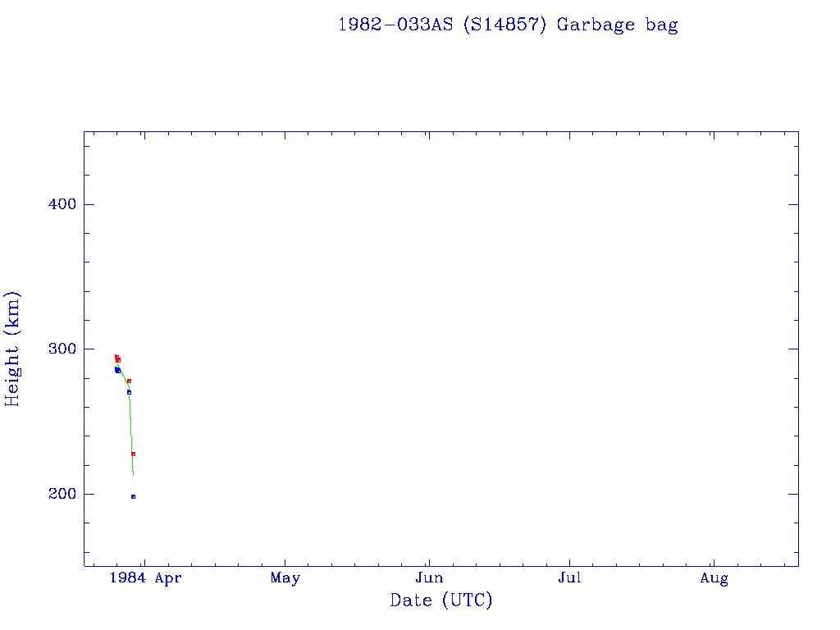Click the 'Date (UTC)' x-axis label
This screenshot has height=630, width=840.
point(441,600)
